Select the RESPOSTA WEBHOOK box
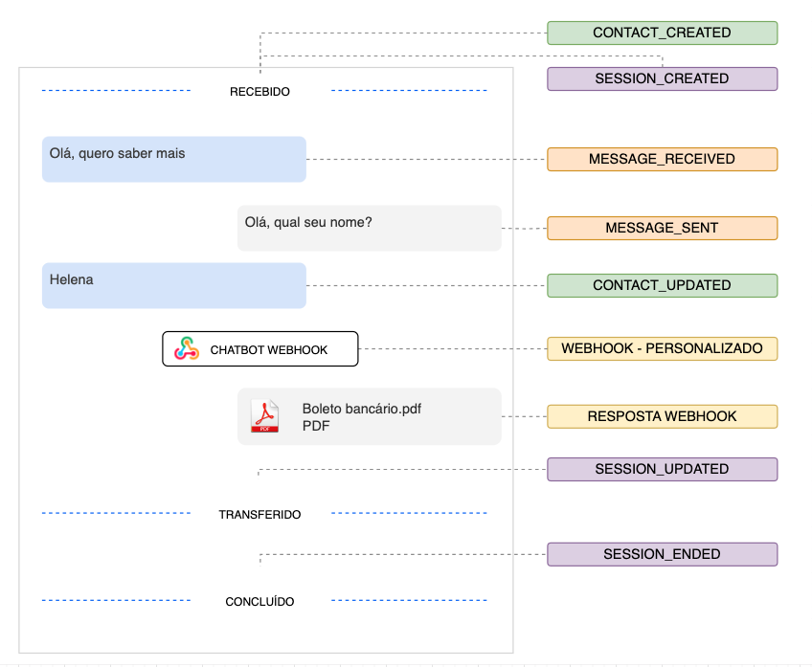812x667 pixels. pyautogui.click(x=662, y=416)
